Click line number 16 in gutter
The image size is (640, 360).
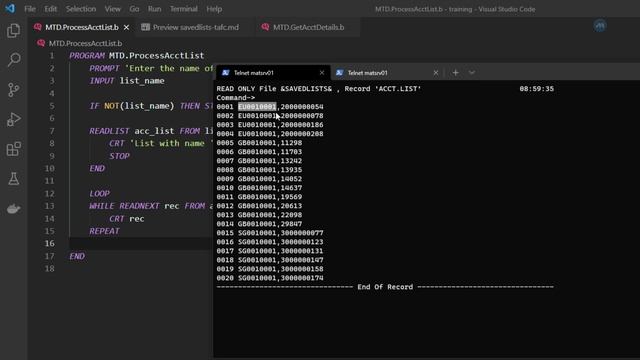[49, 243]
